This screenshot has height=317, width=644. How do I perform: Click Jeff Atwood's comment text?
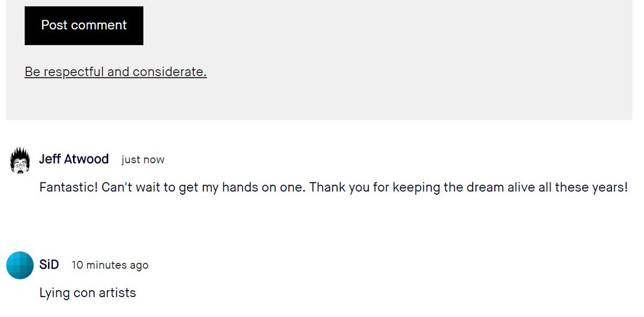click(x=333, y=188)
